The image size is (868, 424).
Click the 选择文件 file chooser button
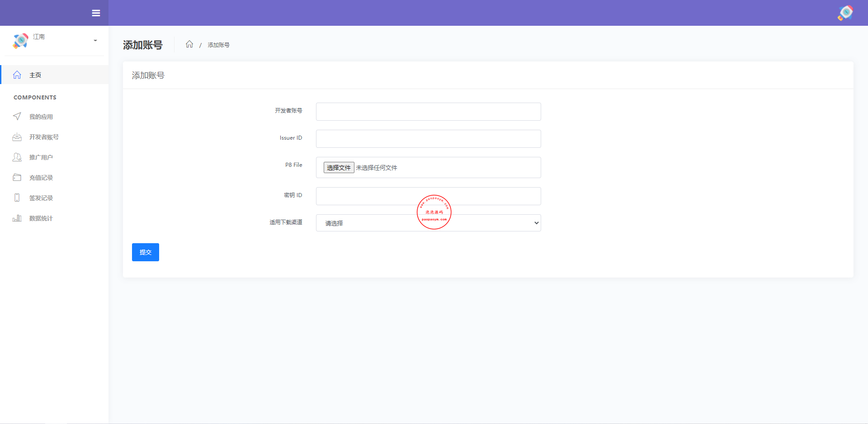click(339, 168)
